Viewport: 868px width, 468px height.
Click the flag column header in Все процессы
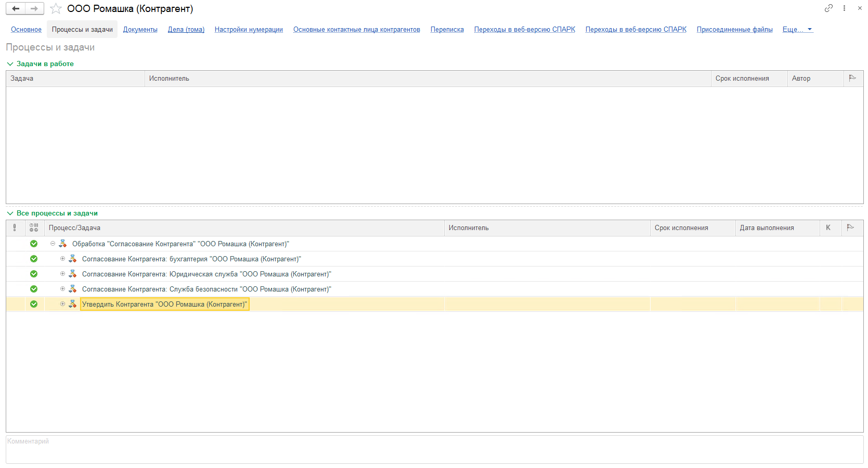pyautogui.click(x=850, y=227)
